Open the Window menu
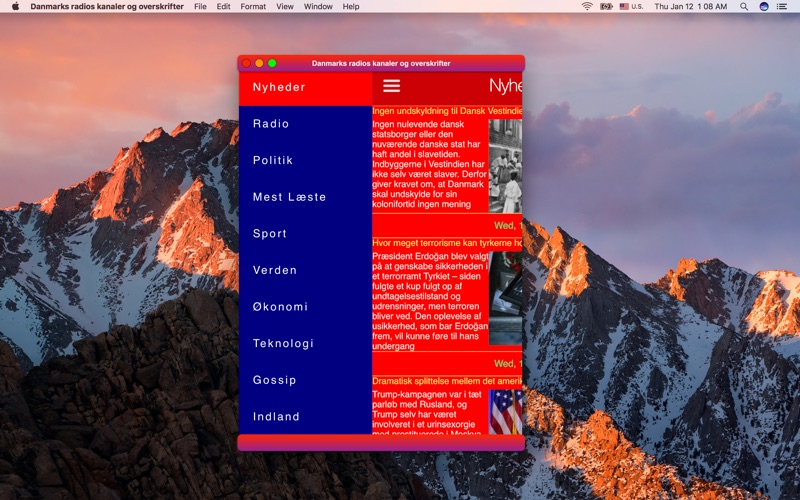Viewport: 800px width, 500px height. click(x=318, y=7)
